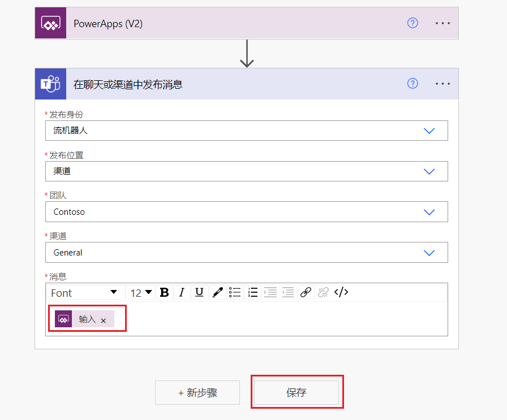The image size is (507, 420).
Task: Insert a hyperlink into the message
Action: tap(306, 292)
